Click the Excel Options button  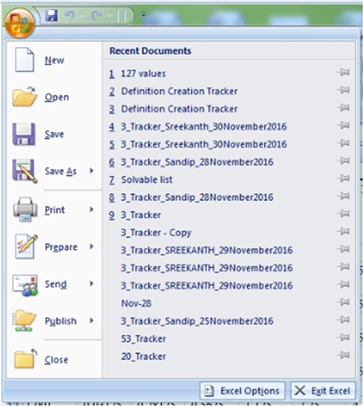(242, 391)
